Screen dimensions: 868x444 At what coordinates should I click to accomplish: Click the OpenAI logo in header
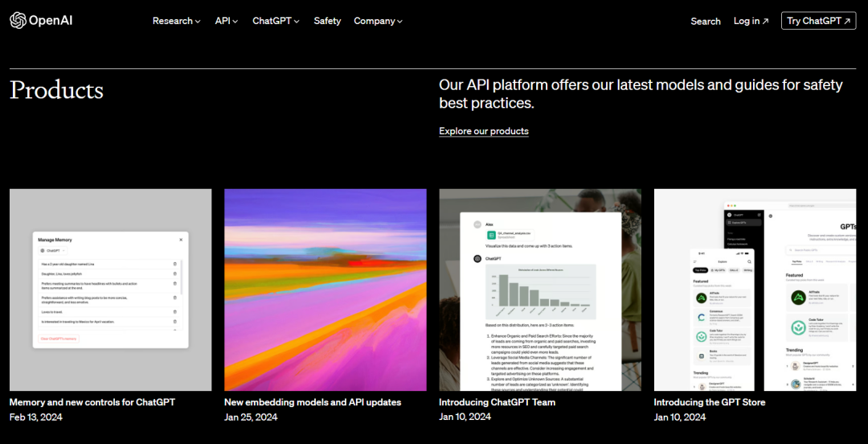click(x=41, y=21)
